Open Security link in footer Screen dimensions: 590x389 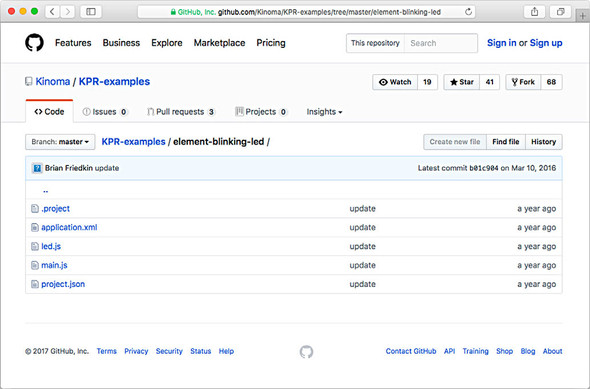pos(169,351)
